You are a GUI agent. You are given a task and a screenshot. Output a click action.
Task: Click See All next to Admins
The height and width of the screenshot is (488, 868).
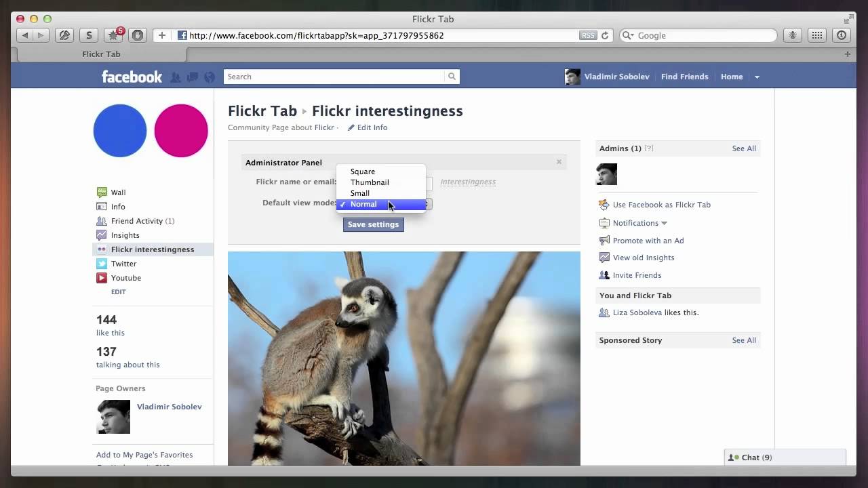coord(744,148)
